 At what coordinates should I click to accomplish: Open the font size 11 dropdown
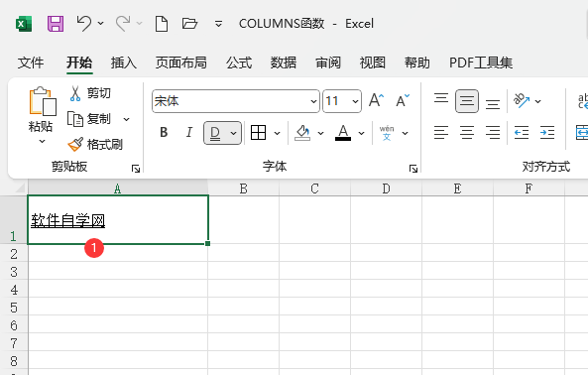coord(355,101)
